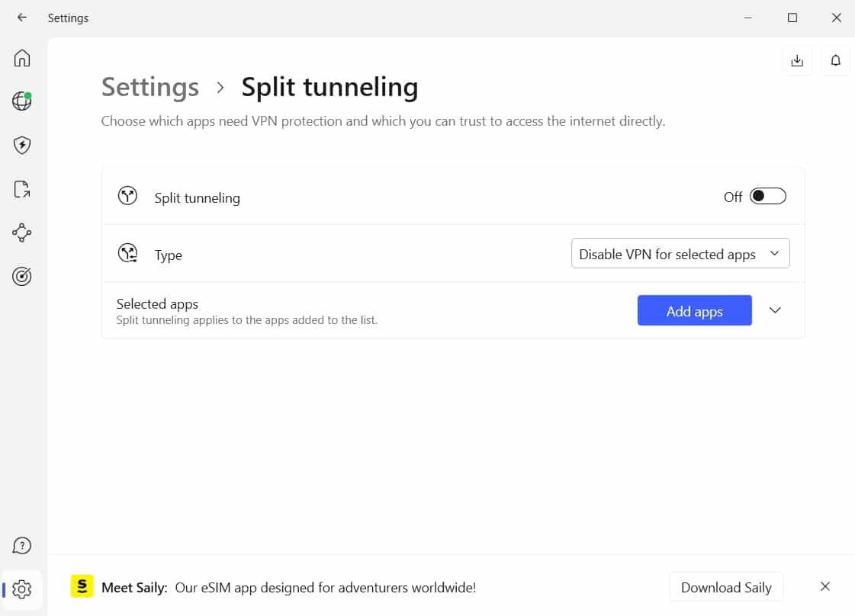855x616 pixels.
Task: Click the yellow Saily logo icon
Action: point(82,586)
